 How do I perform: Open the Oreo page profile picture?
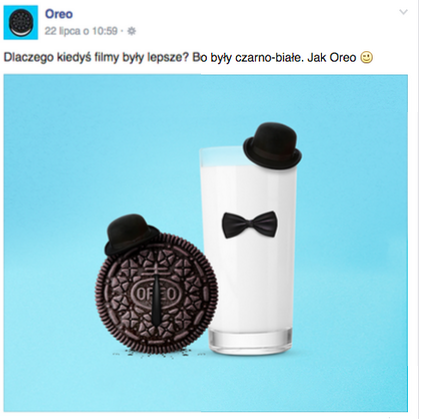(21, 22)
